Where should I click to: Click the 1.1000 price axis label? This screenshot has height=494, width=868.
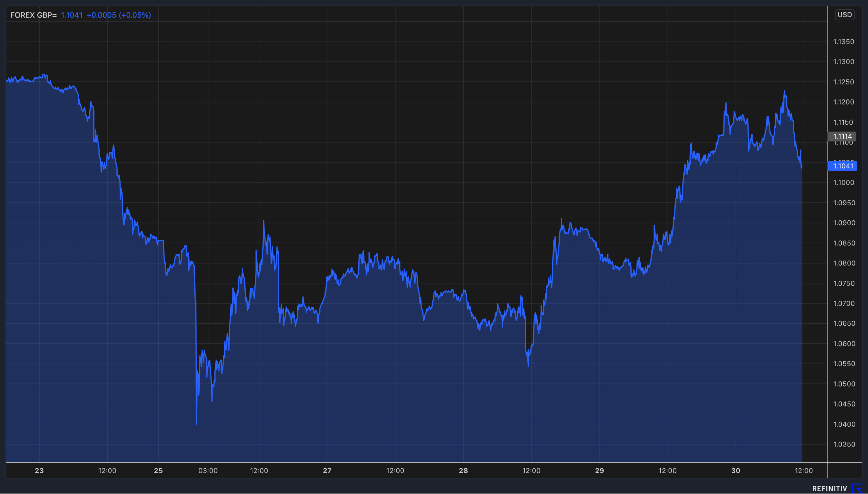pos(844,182)
